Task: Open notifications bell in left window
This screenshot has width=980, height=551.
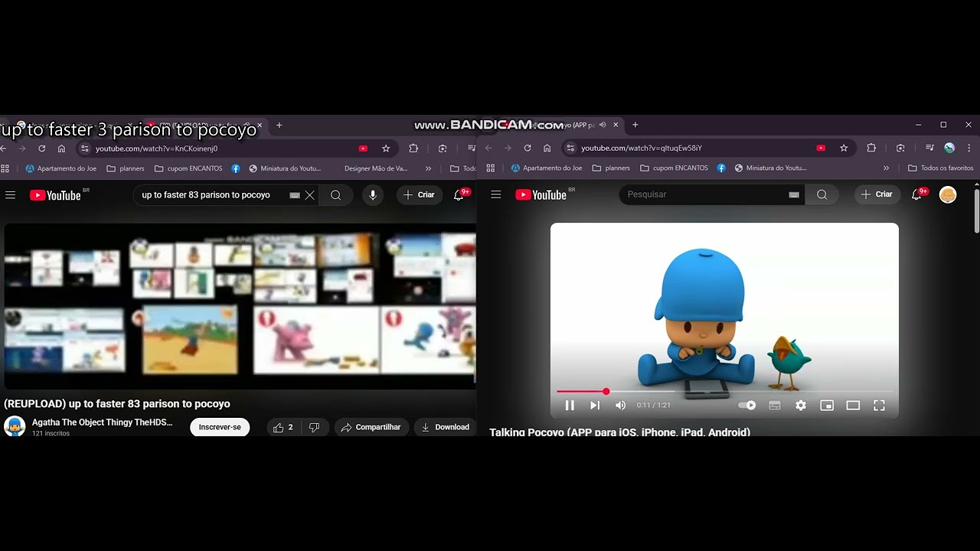Action: pos(459,195)
